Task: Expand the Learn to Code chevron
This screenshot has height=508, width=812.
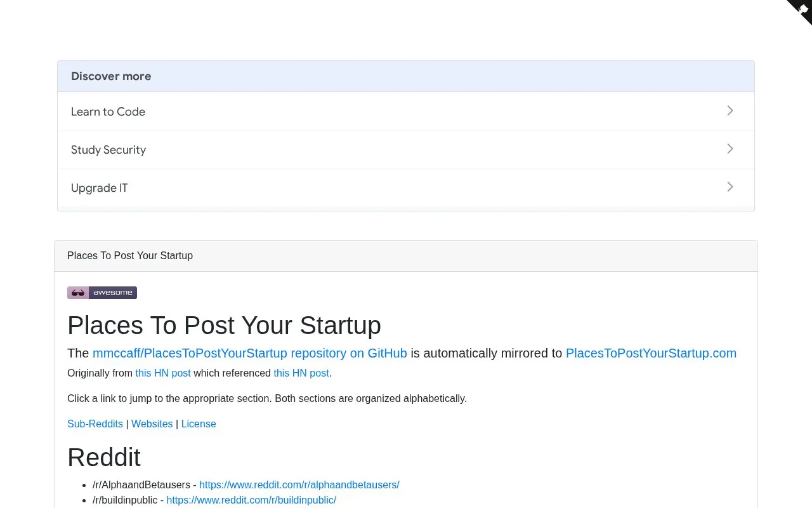Action: click(x=730, y=110)
